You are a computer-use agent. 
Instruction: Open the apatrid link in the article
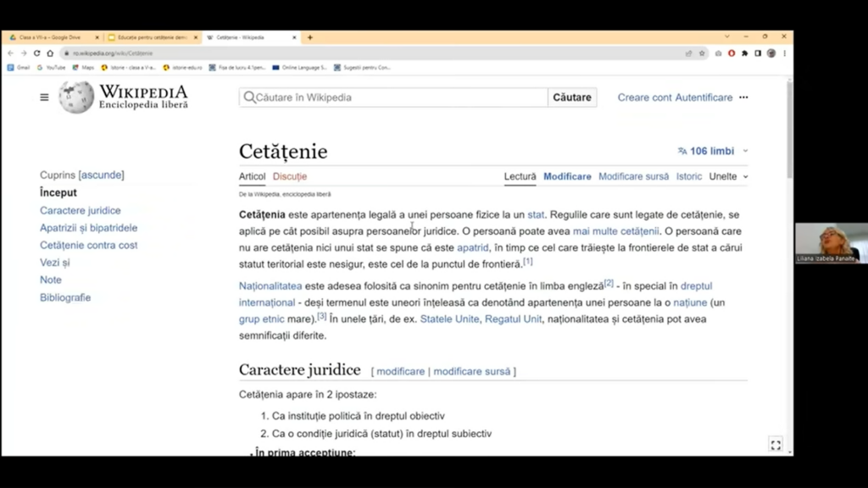[472, 247]
